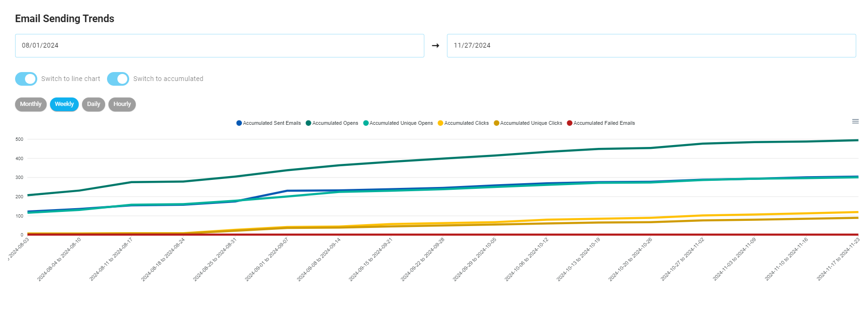Click the 2024-09-01 to 2024-09-07 axis label
This screenshot has width=868, height=316.
(x=267, y=259)
